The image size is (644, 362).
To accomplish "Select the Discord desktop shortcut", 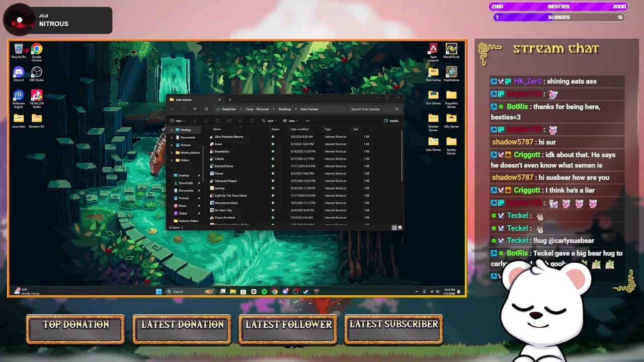I will [x=19, y=74].
